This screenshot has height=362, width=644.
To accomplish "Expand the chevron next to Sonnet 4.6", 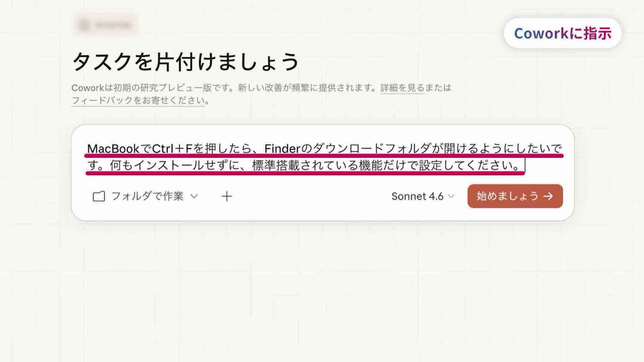I will coord(451,197).
